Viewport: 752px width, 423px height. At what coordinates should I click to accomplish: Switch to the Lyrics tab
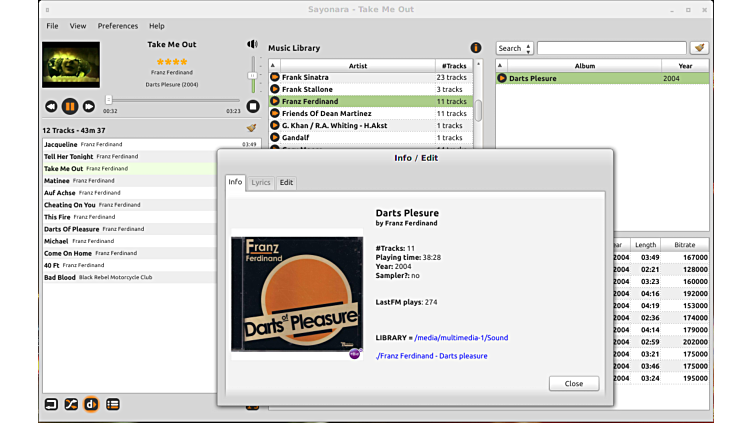[x=261, y=182]
